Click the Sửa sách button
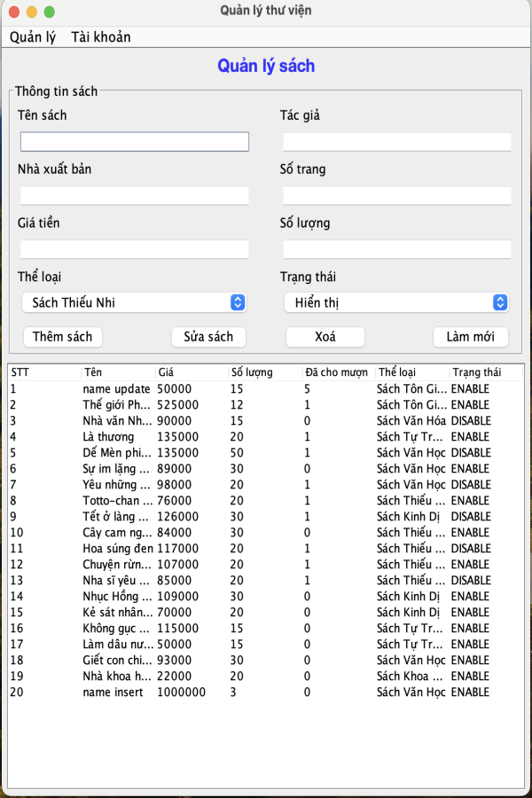The width and height of the screenshot is (532, 798). 208,336
